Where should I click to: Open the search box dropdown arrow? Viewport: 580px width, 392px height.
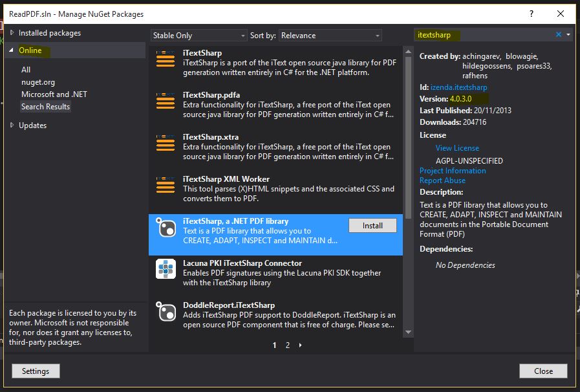[568, 34]
